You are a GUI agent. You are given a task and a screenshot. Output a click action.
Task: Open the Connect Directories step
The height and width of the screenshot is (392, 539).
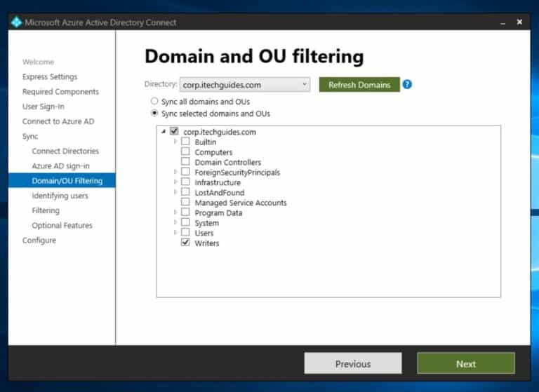[x=65, y=151]
